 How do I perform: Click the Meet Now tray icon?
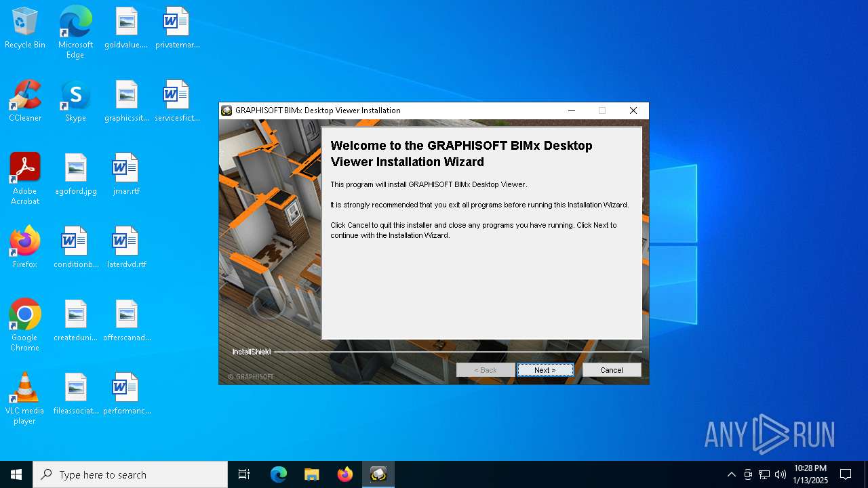pos(748,474)
